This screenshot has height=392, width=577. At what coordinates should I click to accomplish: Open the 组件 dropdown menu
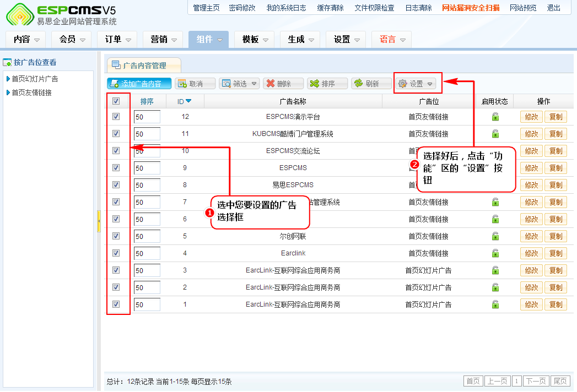(209, 39)
